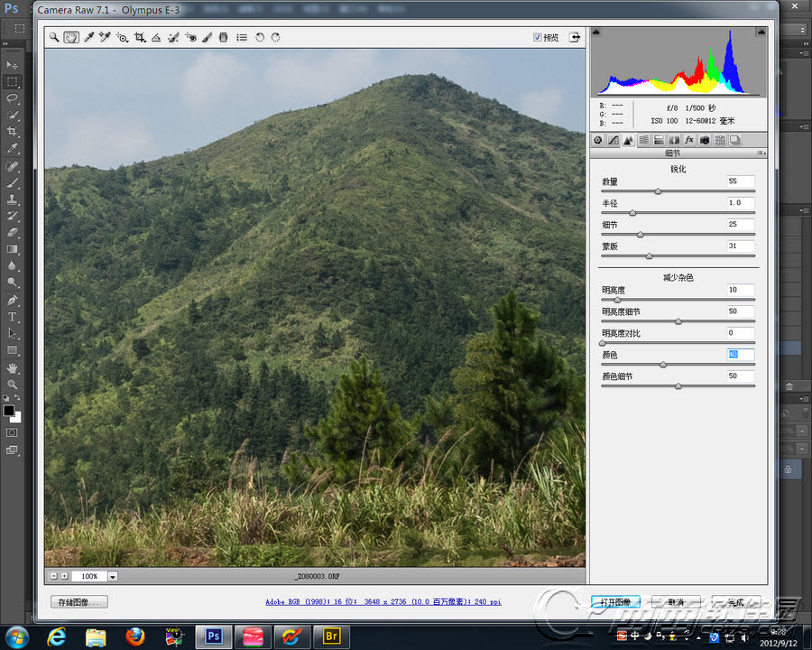Select the Zoom tool in Camera Raw toolbar

(54, 38)
